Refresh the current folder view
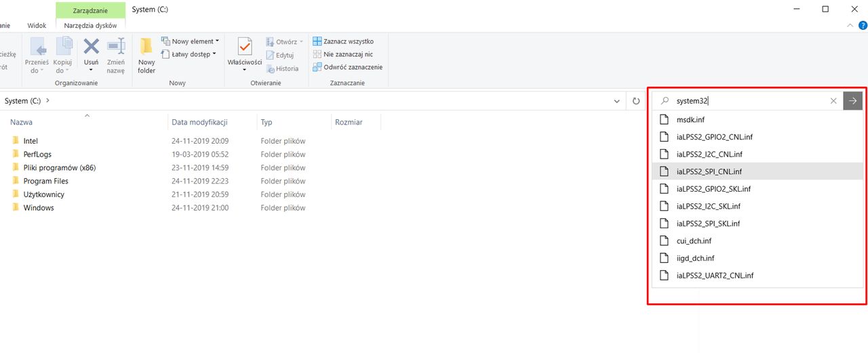The width and height of the screenshot is (868, 353). pos(636,101)
